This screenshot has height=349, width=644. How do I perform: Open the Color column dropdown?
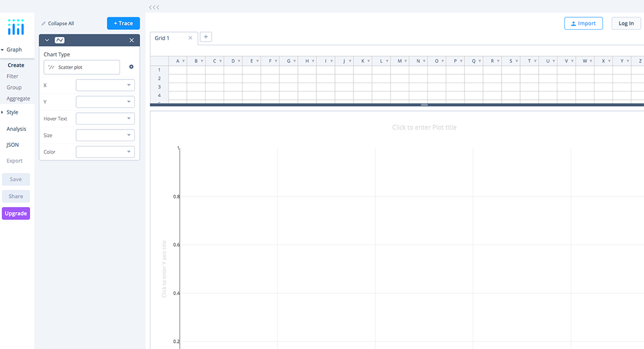pyautogui.click(x=105, y=152)
